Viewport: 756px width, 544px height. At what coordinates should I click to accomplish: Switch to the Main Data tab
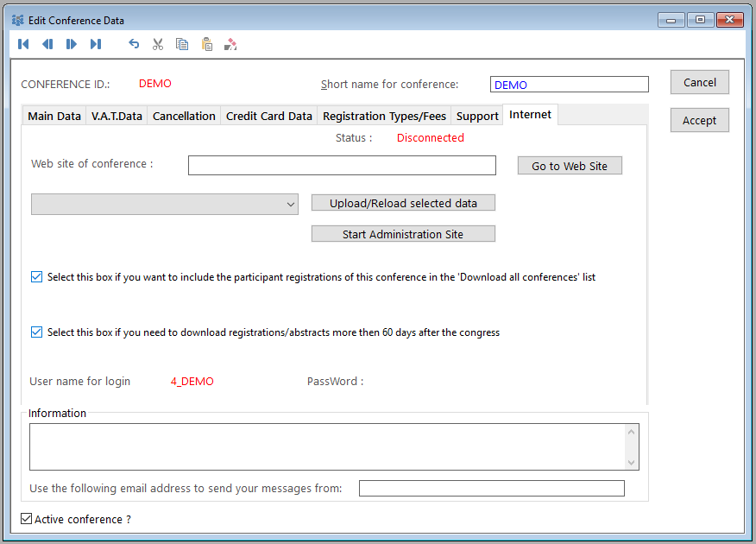pos(54,116)
